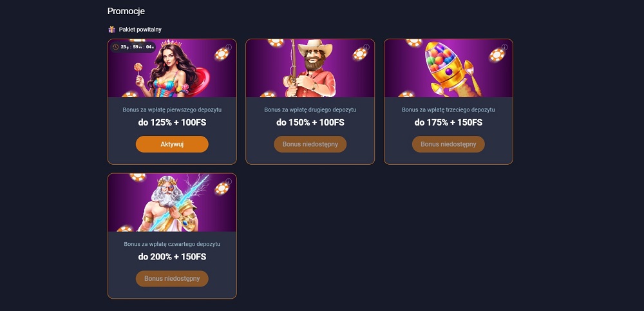644x311 pixels.
Task: Open info icon on second deposit card
Action: click(366, 47)
